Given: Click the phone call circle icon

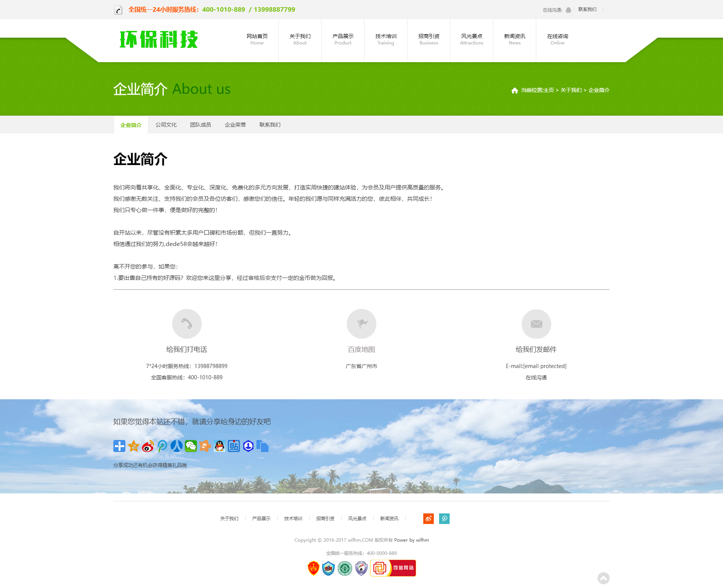Looking at the screenshot, I should (x=187, y=324).
